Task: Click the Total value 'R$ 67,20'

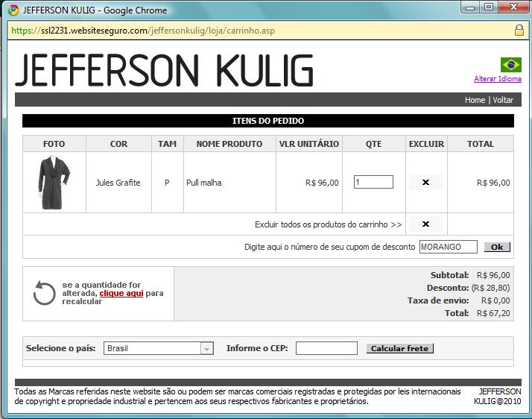Action: pos(493,313)
